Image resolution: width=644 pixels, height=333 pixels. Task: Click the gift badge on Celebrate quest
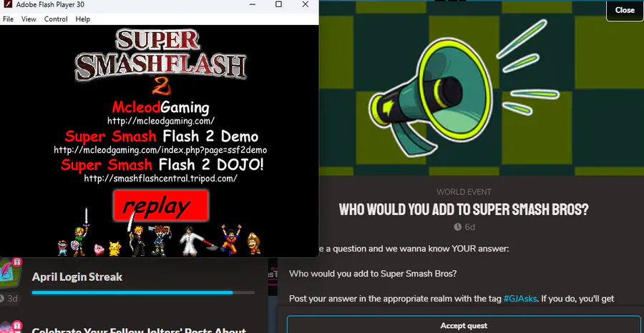click(x=17, y=326)
